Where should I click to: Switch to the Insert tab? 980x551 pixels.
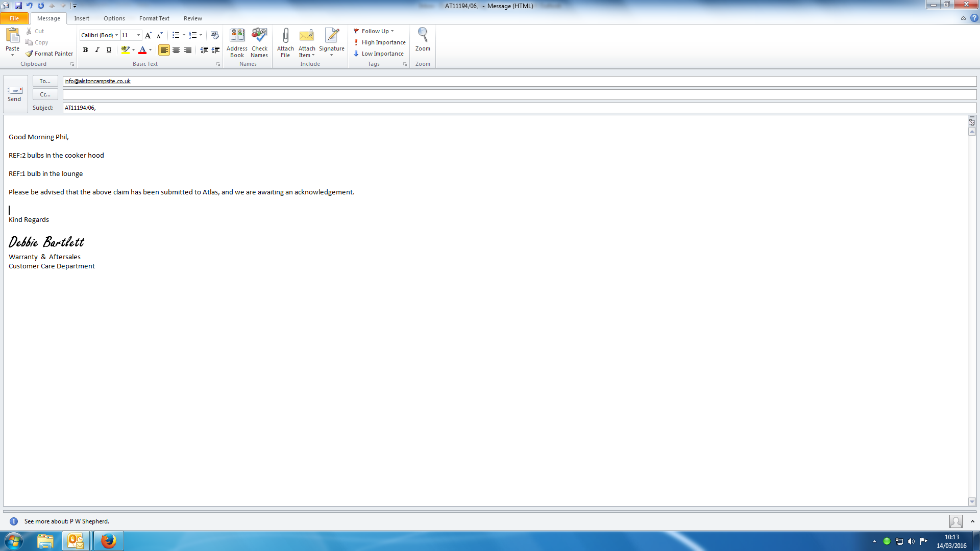point(82,18)
